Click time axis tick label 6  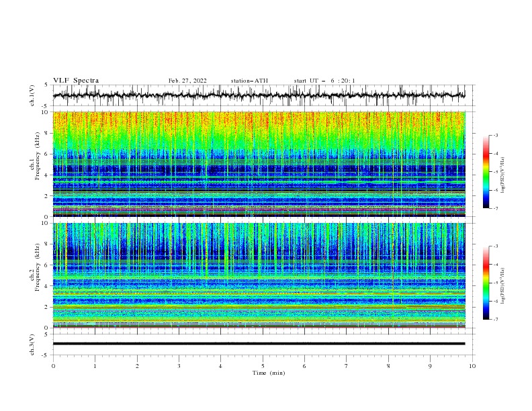coord(304,366)
